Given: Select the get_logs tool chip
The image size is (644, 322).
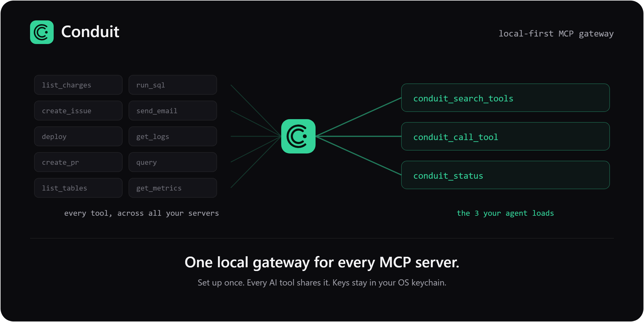Looking at the screenshot, I should (x=173, y=136).
